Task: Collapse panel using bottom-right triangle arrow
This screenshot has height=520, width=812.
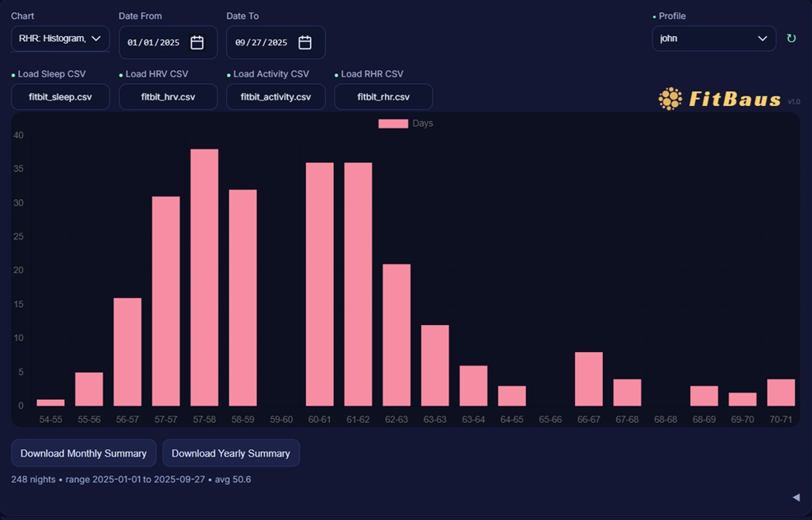Action: 796,497
